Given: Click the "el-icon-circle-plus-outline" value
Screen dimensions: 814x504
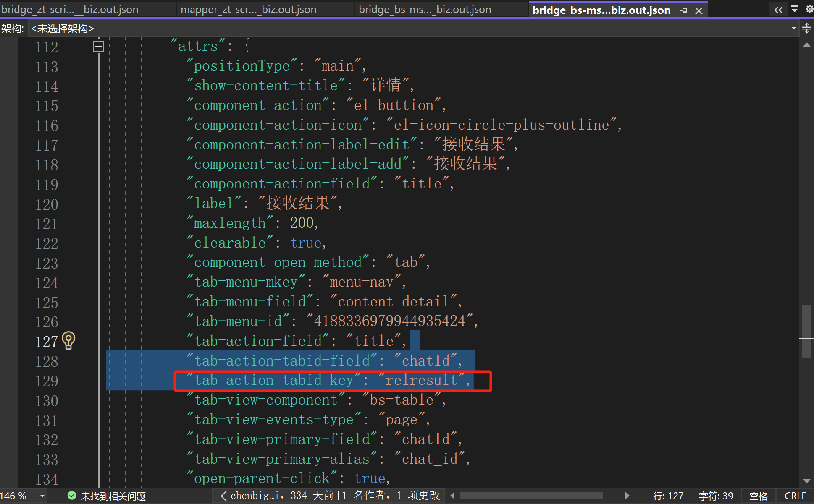Looking at the screenshot, I should (x=502, y=125).
